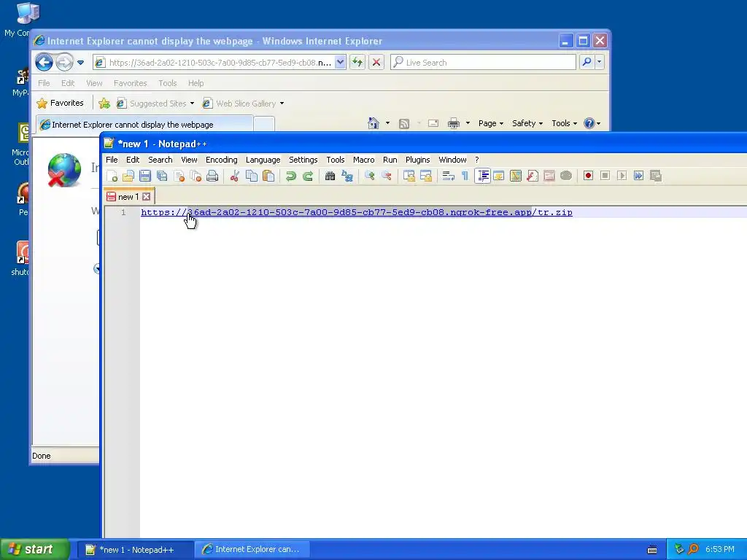Viewport: 747px width, 560px height.
Task: Expand the search provider dropdown arrow
Action: click(x=600, y=62)
